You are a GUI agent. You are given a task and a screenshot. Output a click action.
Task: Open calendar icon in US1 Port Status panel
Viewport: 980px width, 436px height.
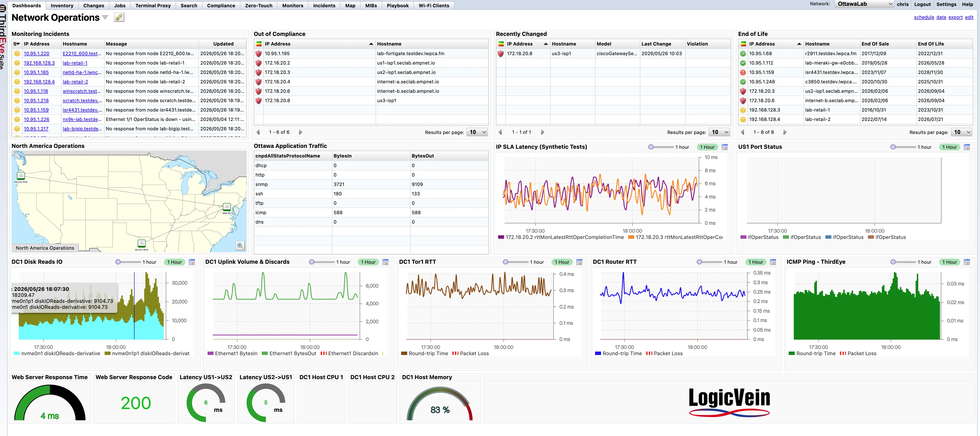[967, 147]
